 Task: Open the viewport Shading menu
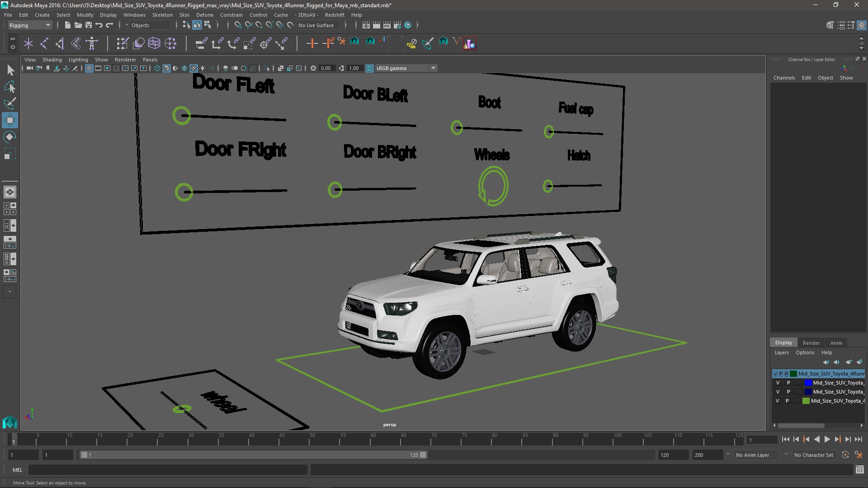(52, 60)
